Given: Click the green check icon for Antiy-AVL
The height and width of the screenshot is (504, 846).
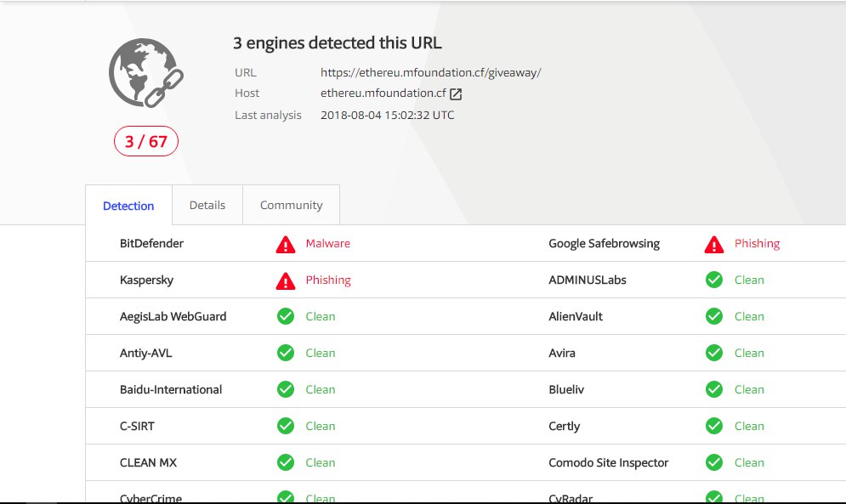Looking at the screenshot, I should coord(286,353).
